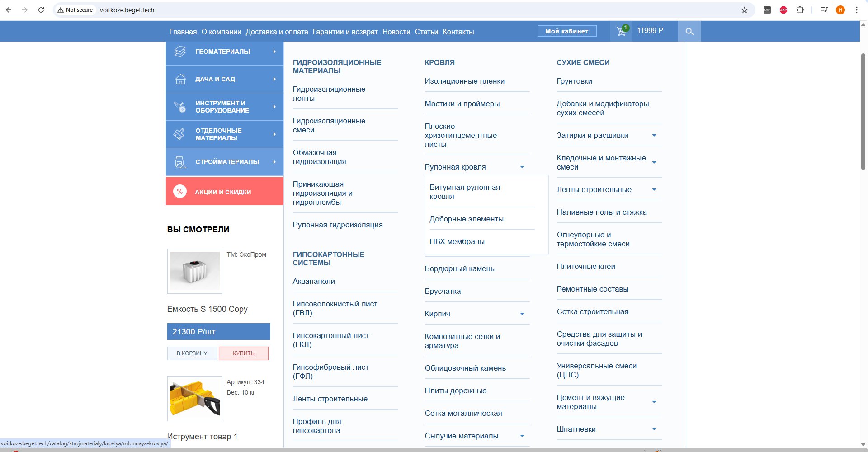Expand the Геоматериалы category arrow

point(274,52)
